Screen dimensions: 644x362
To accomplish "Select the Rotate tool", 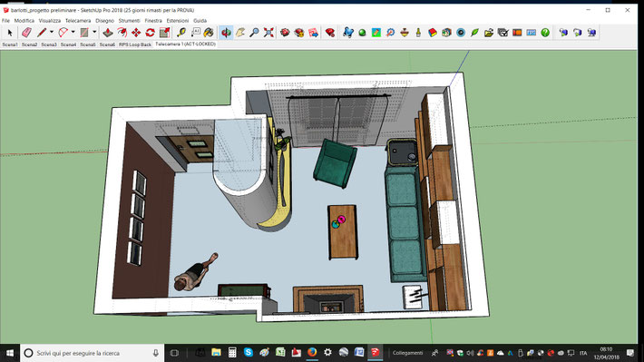I will tap(151, 33).
